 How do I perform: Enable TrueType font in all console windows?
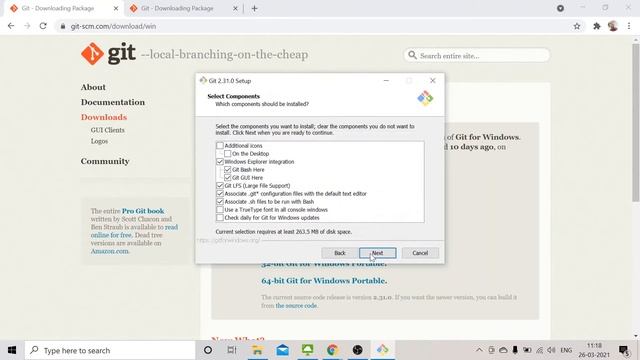(x=220, y=209)
